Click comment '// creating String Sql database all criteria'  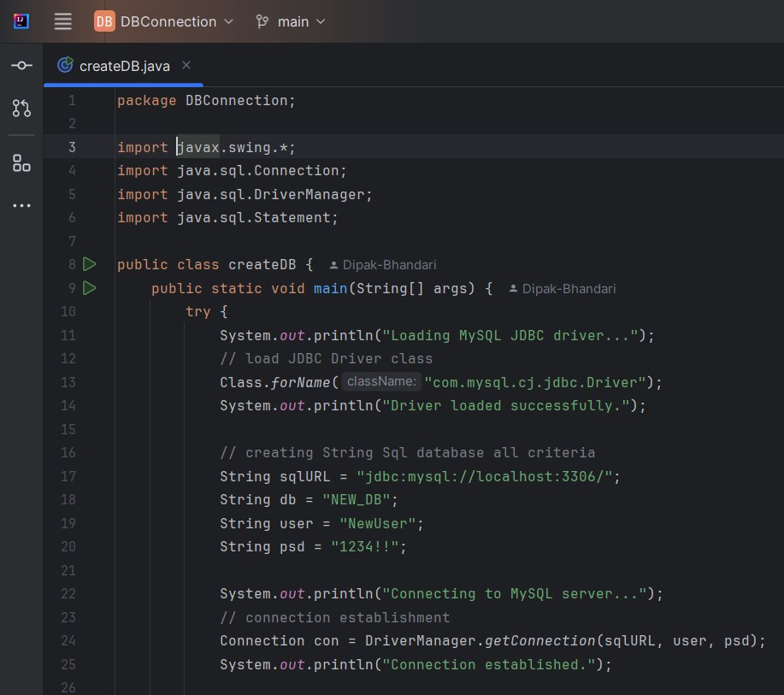pyautogui.click(x=408, y=452)
